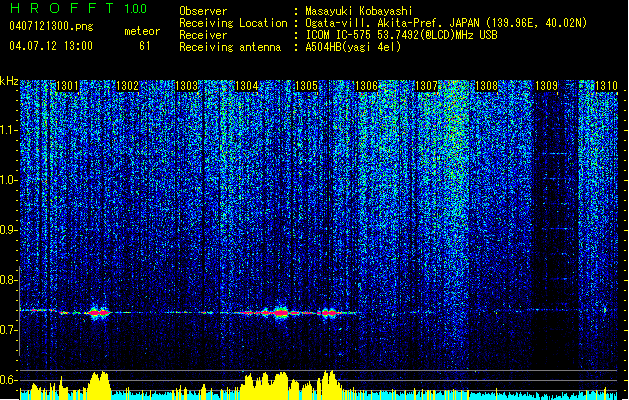Viewport: 629px width, 400px height.
Task: Click the A504HB(yagi 4el) antenna text
Action: point(353,47)
